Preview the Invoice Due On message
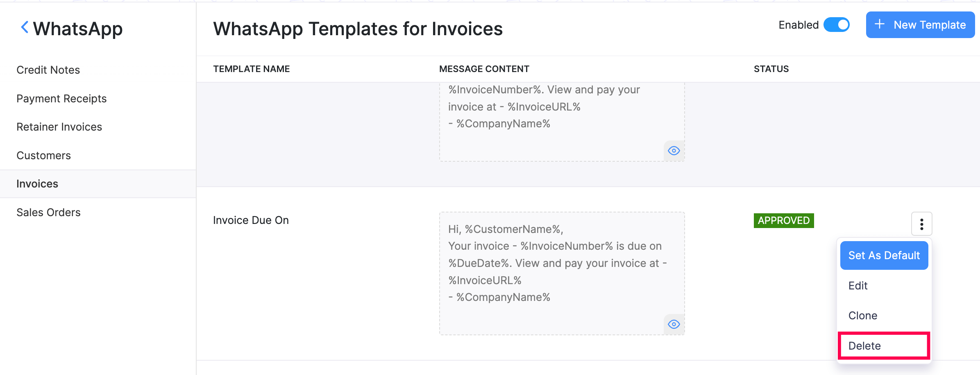980x375 pixels. 674,324
